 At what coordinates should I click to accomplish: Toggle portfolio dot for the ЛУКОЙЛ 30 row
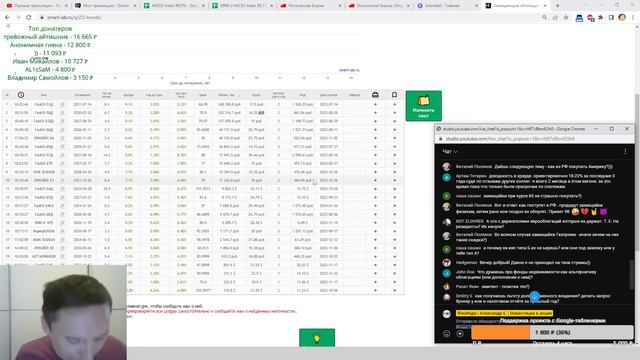pos(375,248)
